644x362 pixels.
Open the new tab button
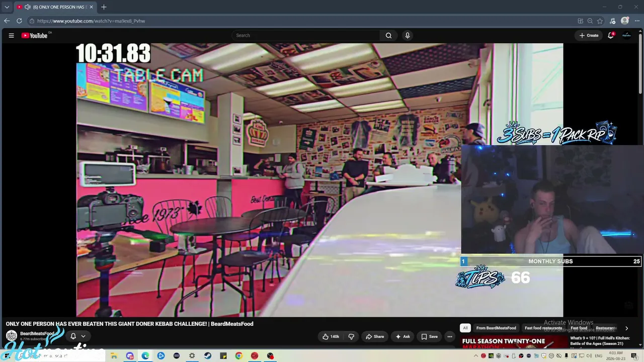click(x=104, y=7)
